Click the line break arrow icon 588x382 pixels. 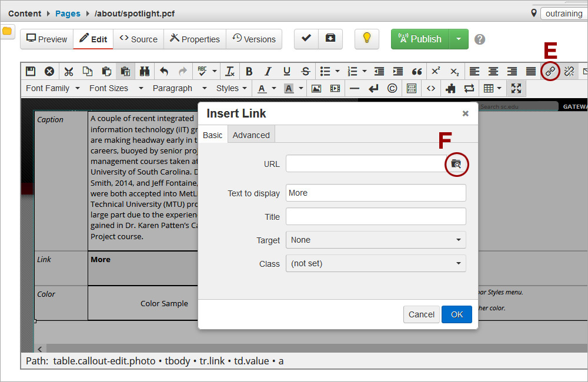(373, 89)
